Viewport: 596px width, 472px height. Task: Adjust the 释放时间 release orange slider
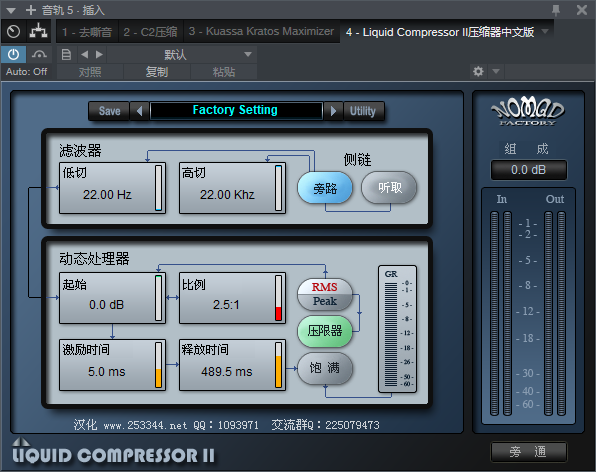(279, 365)
